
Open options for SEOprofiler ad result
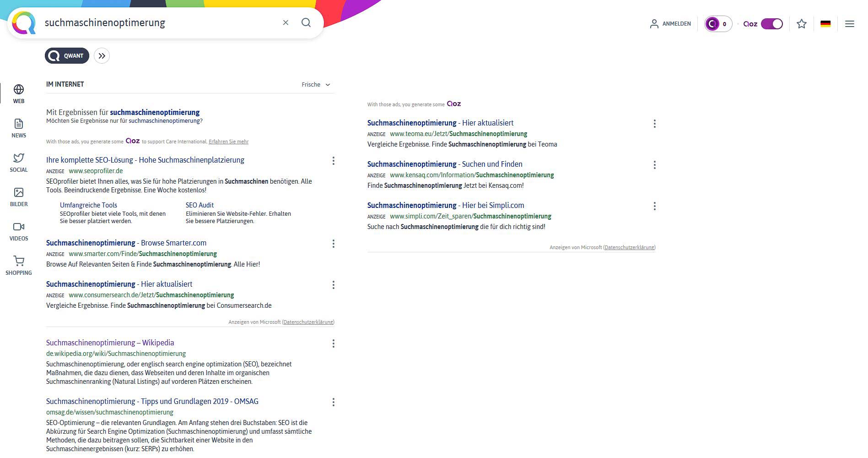click(334, 161)
